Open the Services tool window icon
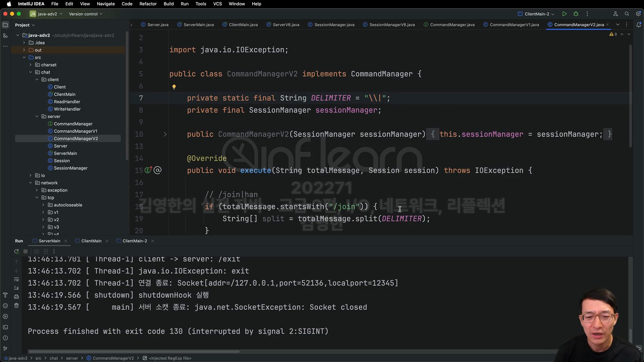The height and width of the screenshot is (362, 644). (x=5, y=316)
